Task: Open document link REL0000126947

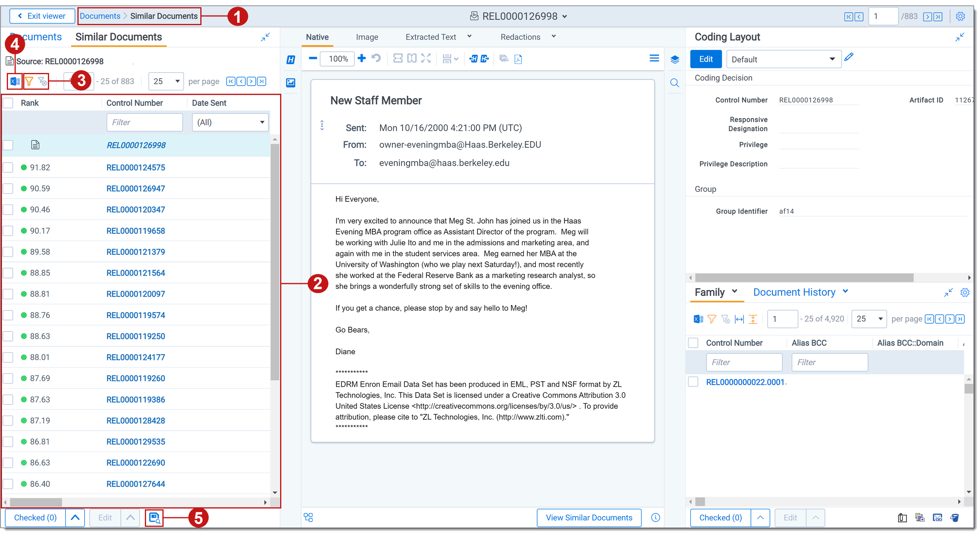Action: 136,189
